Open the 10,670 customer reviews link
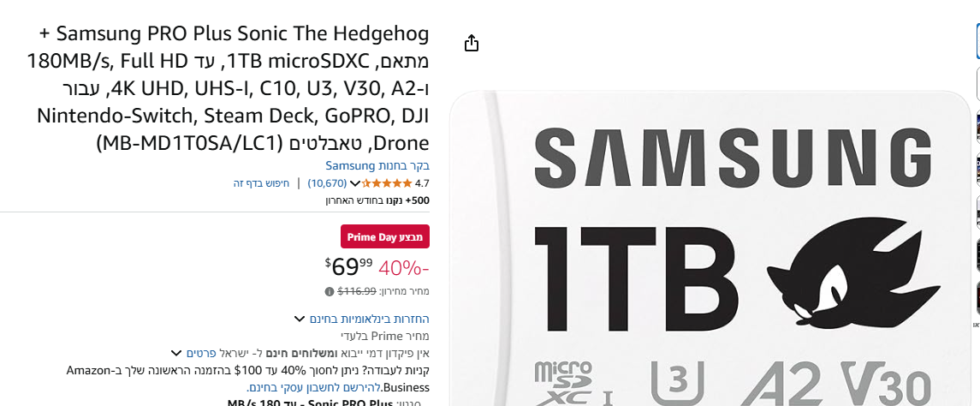 tap(327, 183)
